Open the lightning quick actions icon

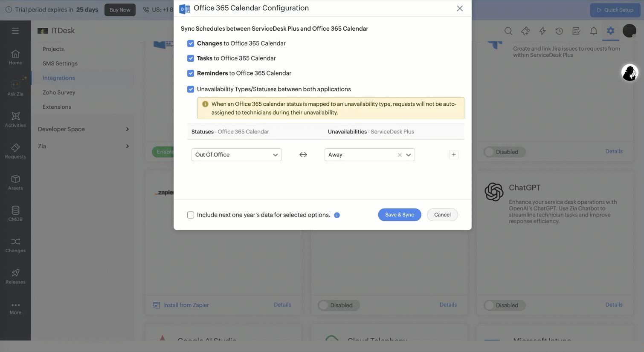[x=542, y=31]
